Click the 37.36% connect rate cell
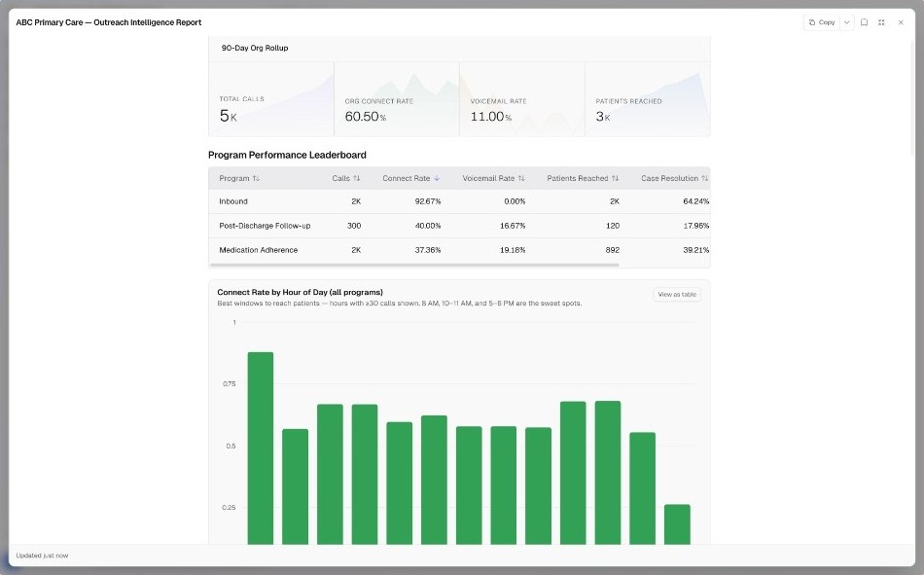 428,250
